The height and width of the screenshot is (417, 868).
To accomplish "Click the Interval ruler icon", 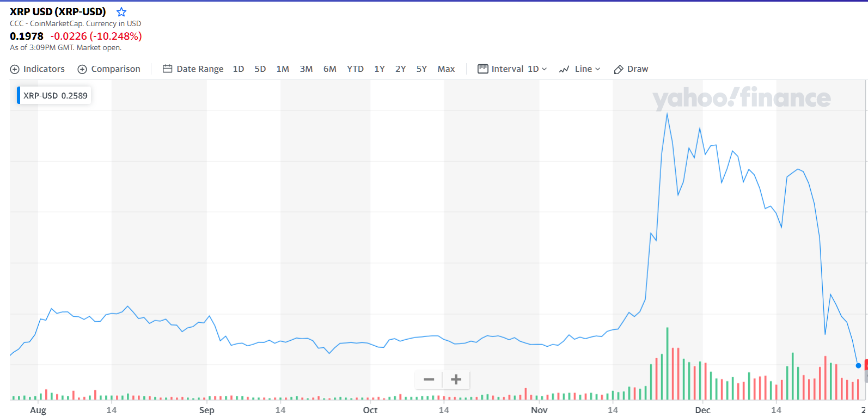I will (x=483, y=69).
